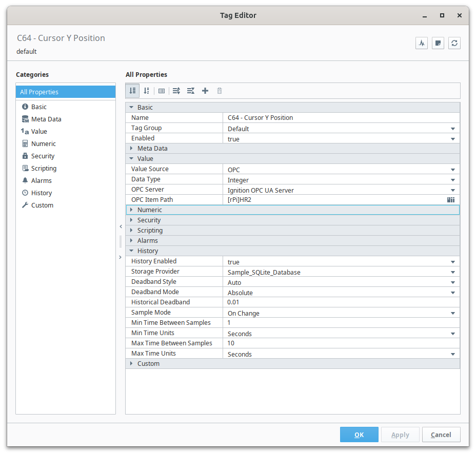Click the diagnostics pulse icon in header

click(422, 43)
